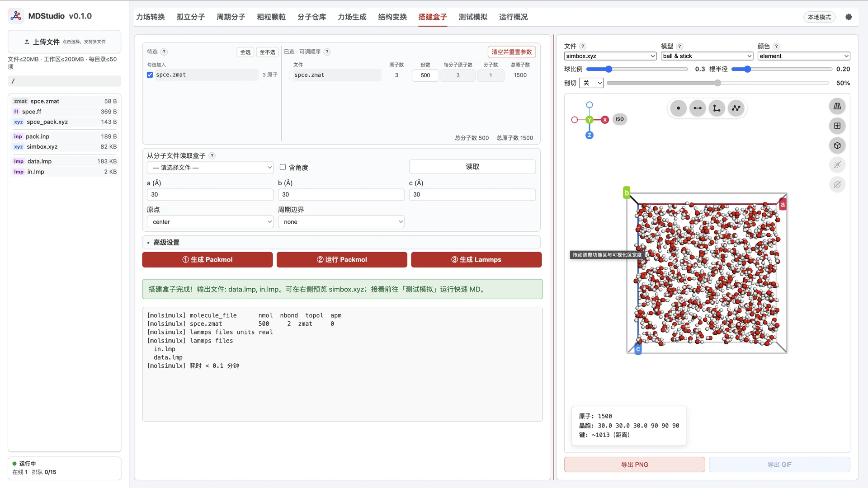Click help icon next to 文件 label
This screenshot has width=868, height=488.
tap(583, 46)
